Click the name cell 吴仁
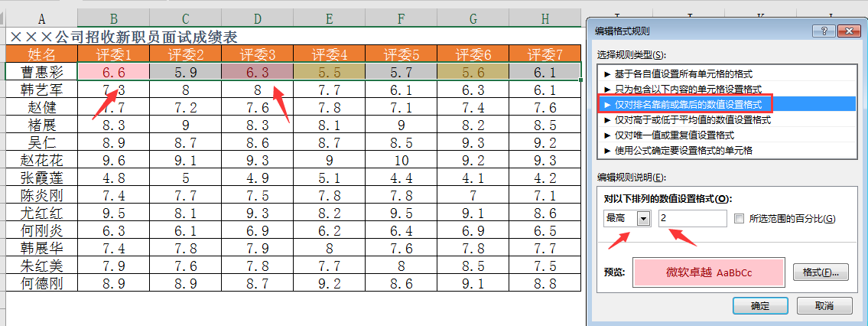 (41, 142)
